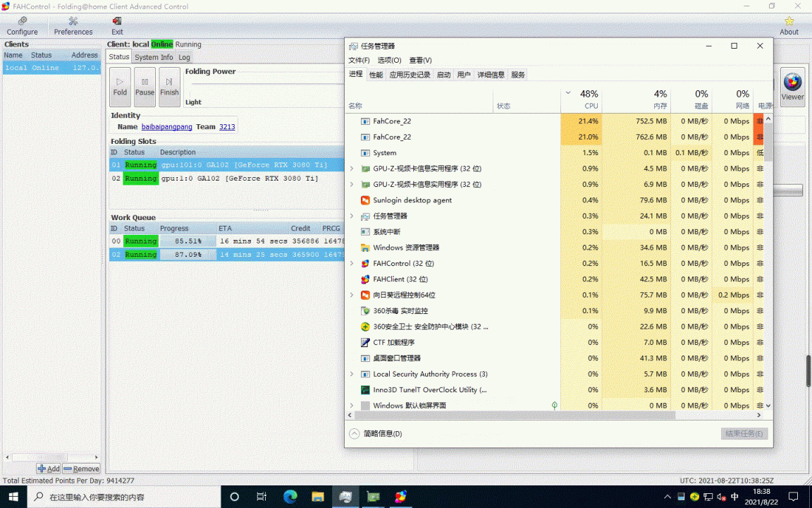Image resolution: width=812 pixels, height=508 pixels.
Task: Select folding slot 01 gpu:101:0 row
Action: (226, 165)
